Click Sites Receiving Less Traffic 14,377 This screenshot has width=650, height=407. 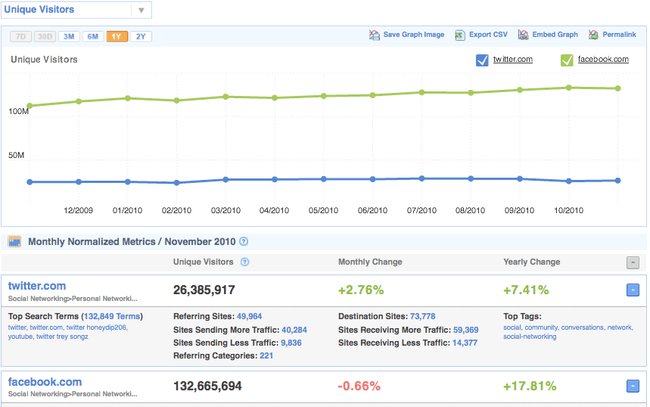coord(465,343)
